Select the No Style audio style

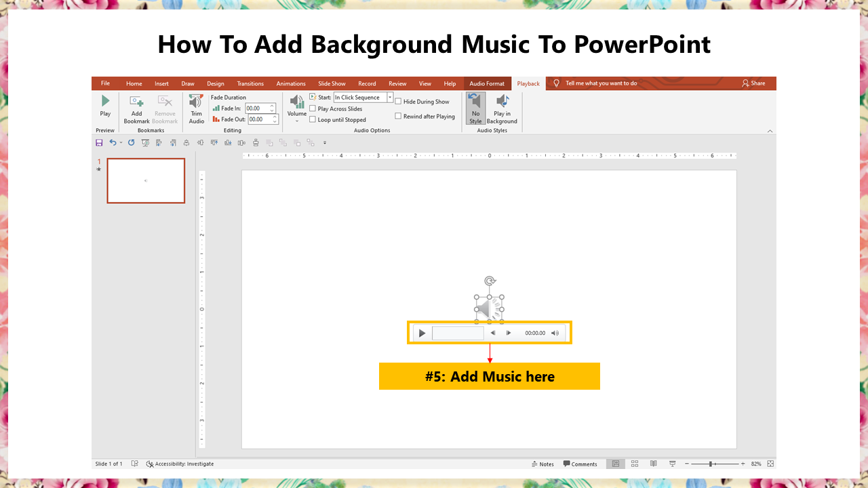tap(475, 108)
